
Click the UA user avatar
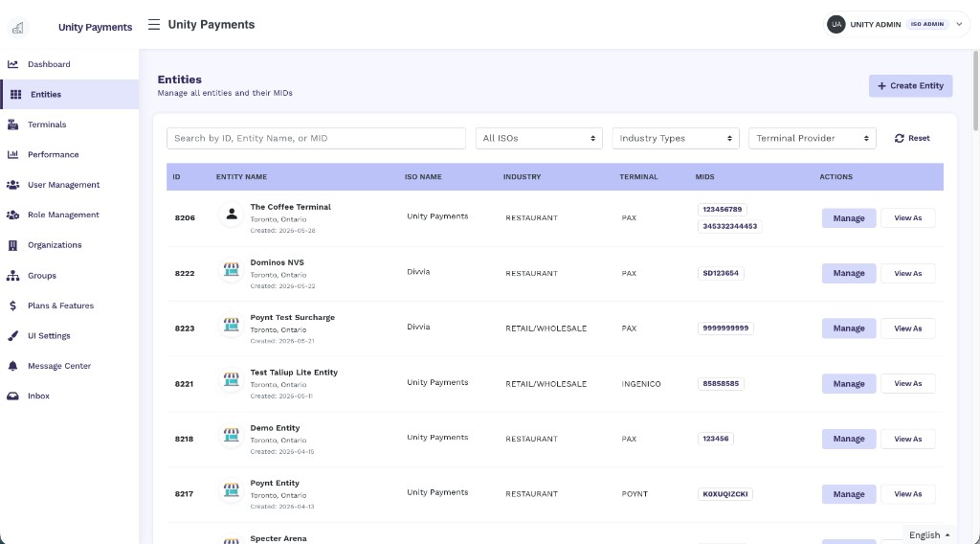click(836, 24)
